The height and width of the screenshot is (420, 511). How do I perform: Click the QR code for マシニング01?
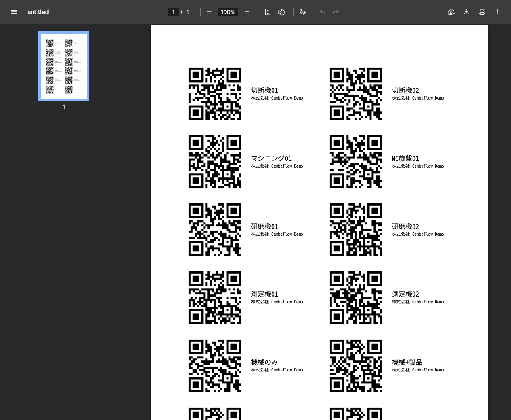click(215, 162)
